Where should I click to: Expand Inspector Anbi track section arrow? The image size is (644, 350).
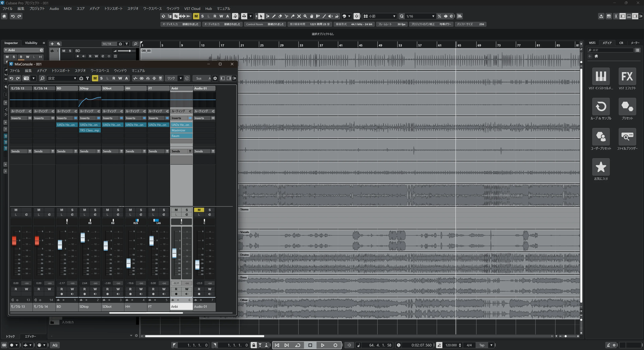(x=6, y=50)
